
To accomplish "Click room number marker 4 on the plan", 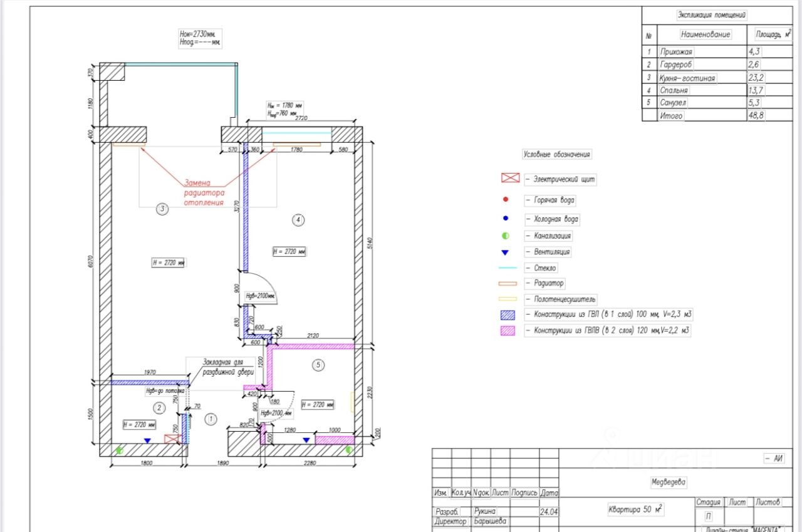I will pyautogui.click(x=298, y=219).
